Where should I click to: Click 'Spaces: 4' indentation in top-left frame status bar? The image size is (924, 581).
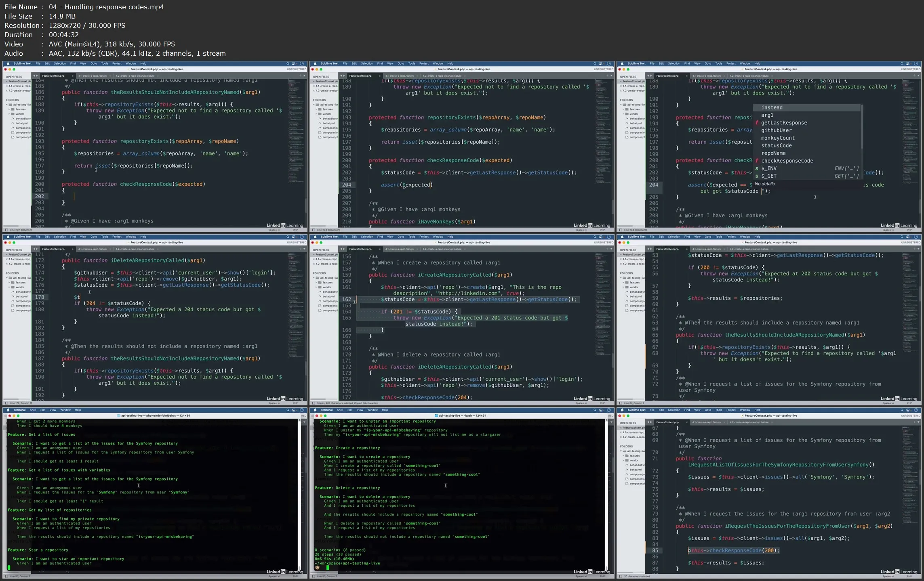click(274, 230)
